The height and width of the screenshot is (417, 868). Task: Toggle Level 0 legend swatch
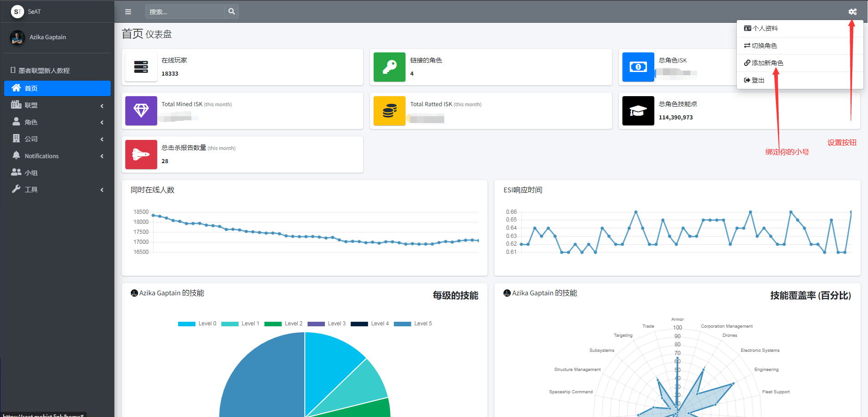point(187,324)
